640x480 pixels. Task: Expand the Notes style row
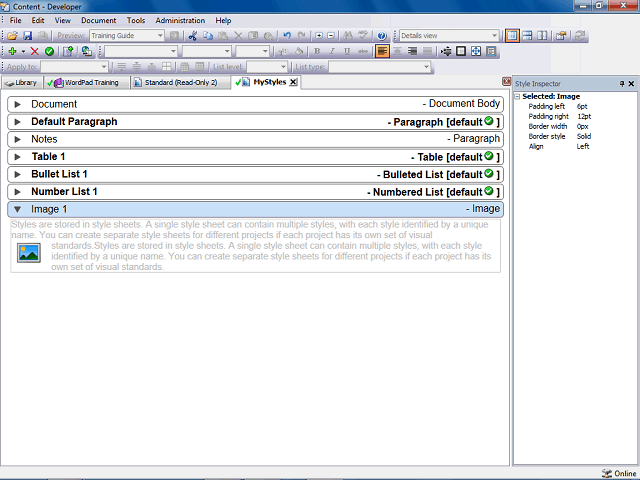point(18,140)
